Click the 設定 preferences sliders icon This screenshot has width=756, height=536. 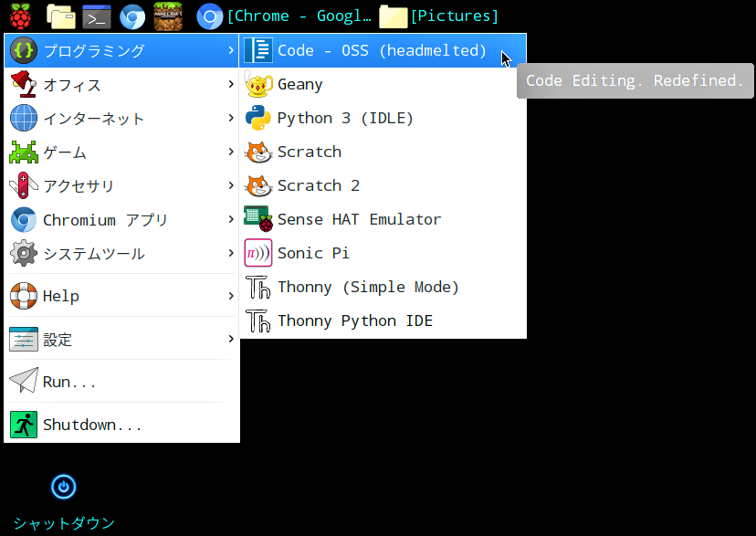pos(23,339)
